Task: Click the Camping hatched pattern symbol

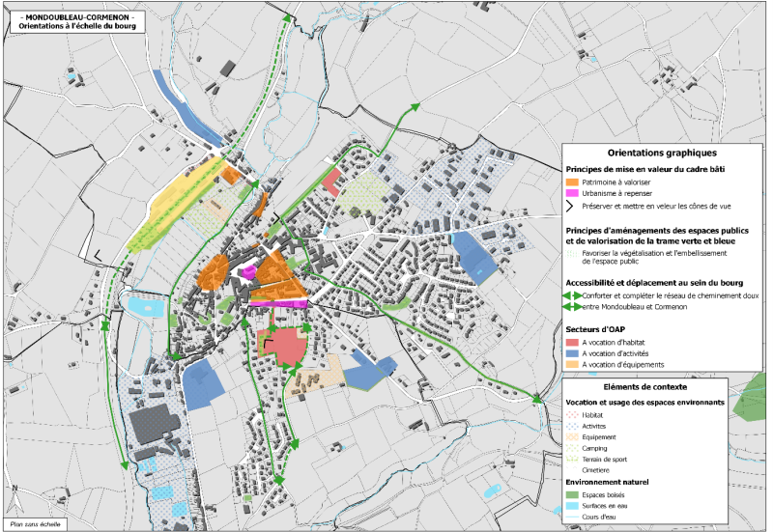Action: tap(572, 449)
